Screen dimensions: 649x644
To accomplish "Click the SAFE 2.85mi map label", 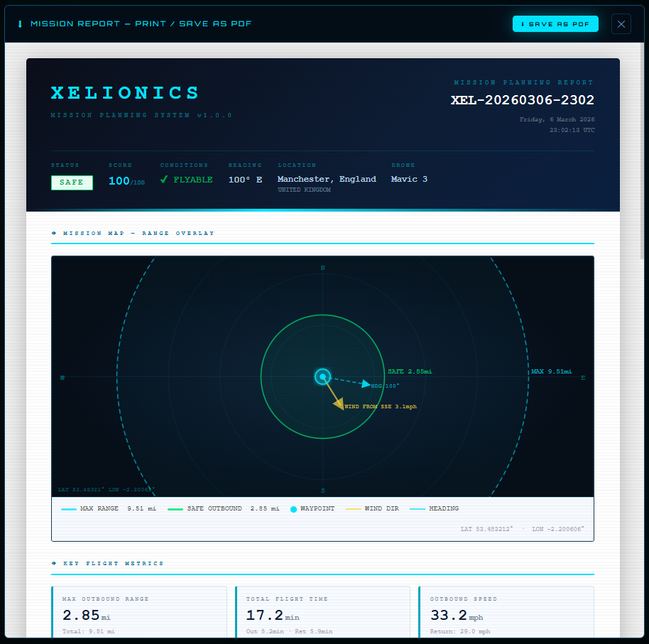I will [x=409, y=371].
